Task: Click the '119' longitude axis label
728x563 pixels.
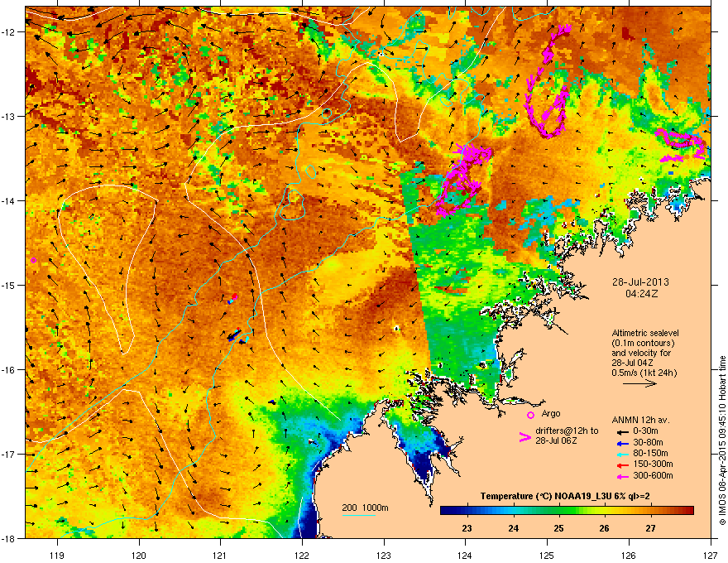Action: pyautogui.click(x=57, y=555)
